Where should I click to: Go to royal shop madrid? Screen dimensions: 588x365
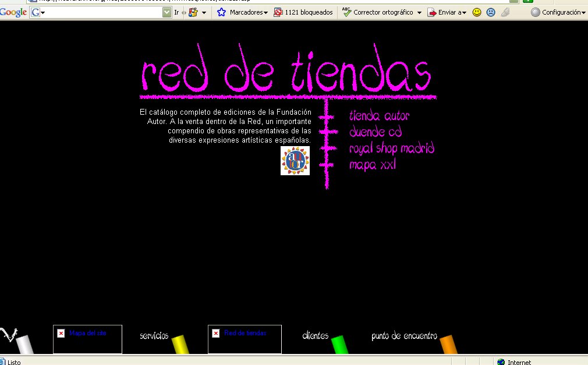click(x=391, y=148)
